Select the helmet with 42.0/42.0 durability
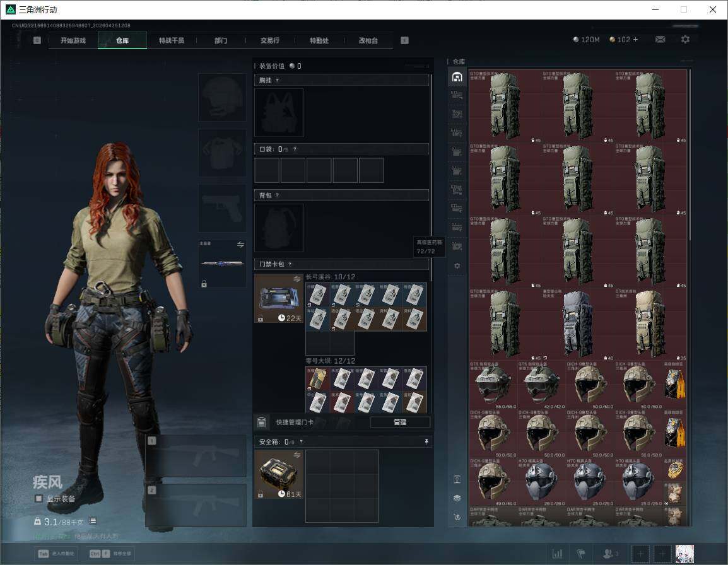Viewport: 728px width, 565px height. (541, 385)
